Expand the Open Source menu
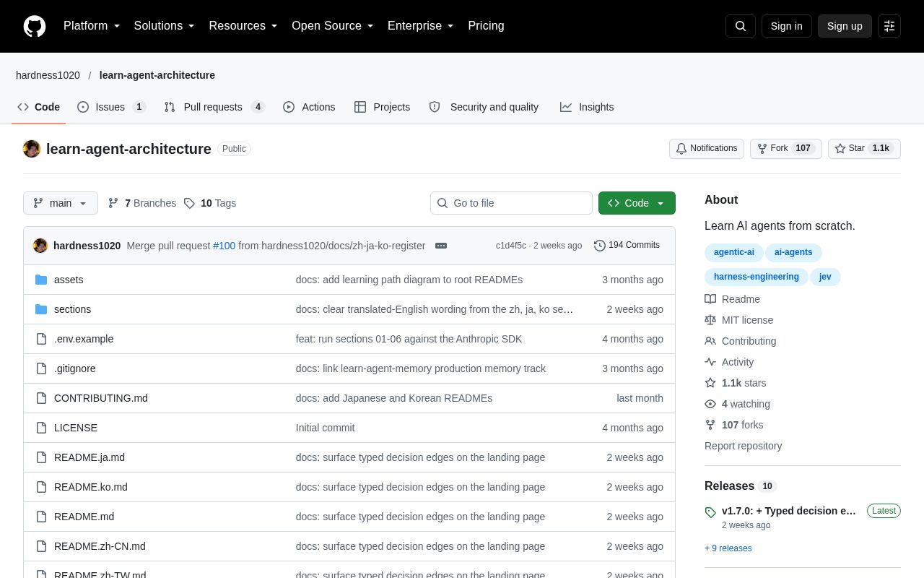Screen dimensions: 924x578 point(333,26)
